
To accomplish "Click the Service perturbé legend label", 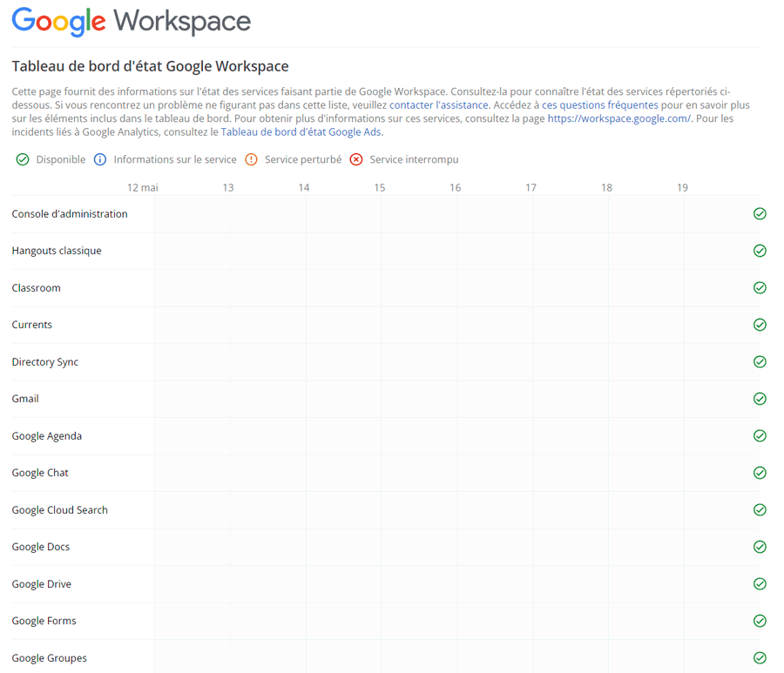I will click(x=303, y=159).
